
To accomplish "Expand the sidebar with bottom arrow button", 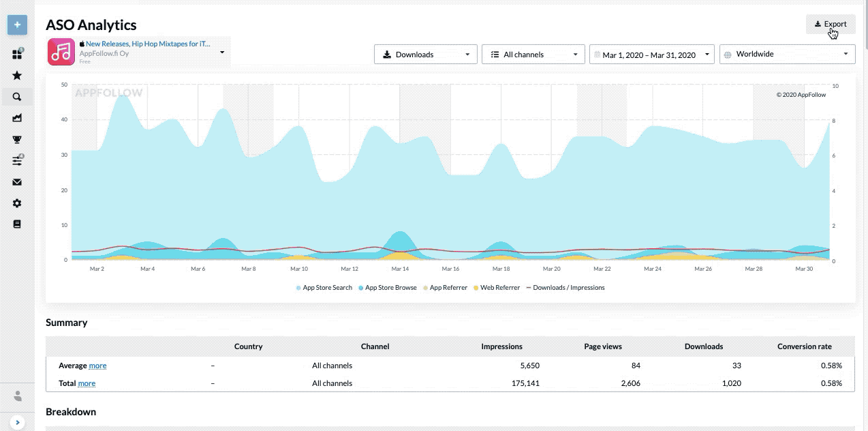I will [x=17, y=422].
